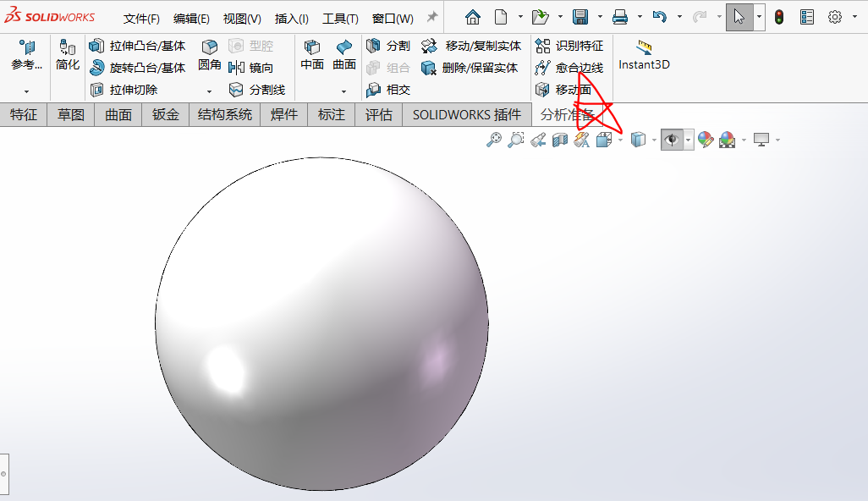Expand the view orientation dropdown

(x=619, y=140)
